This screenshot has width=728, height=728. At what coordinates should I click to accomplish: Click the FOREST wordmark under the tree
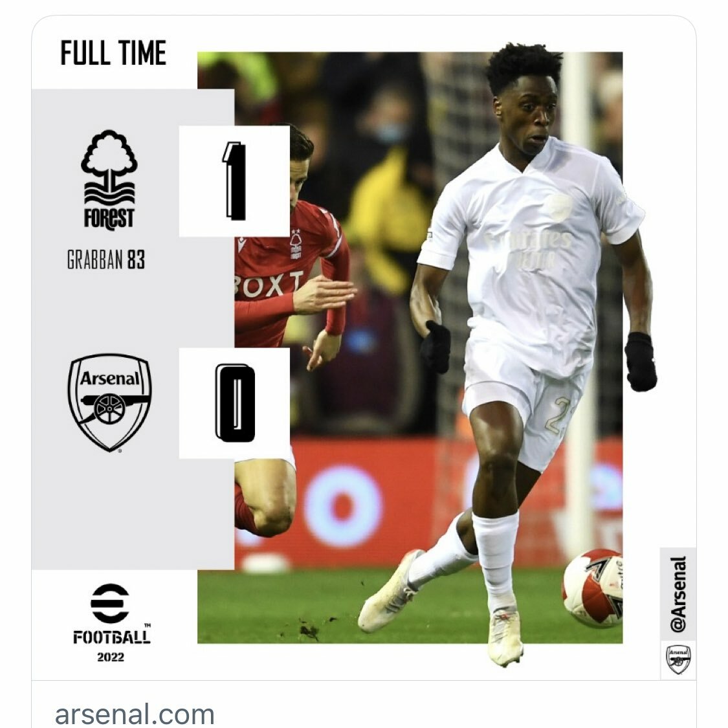(109, 219)
